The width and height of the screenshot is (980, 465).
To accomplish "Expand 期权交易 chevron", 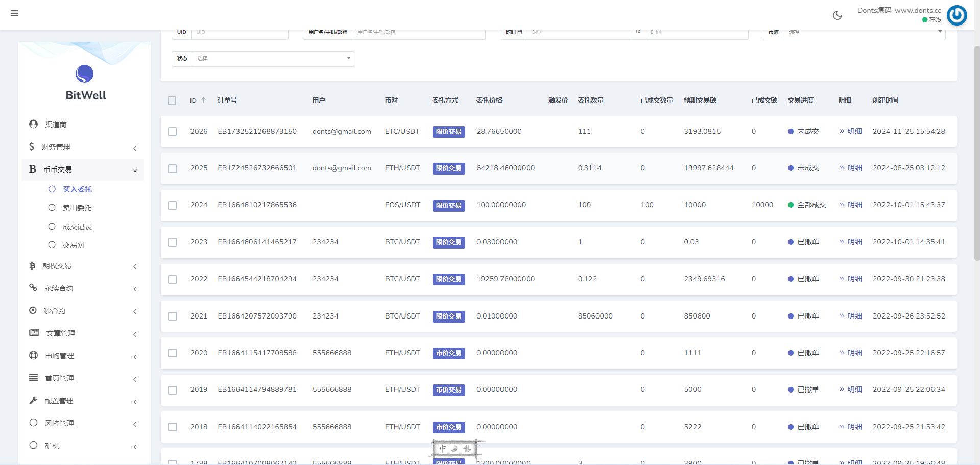I will [135, 266].
